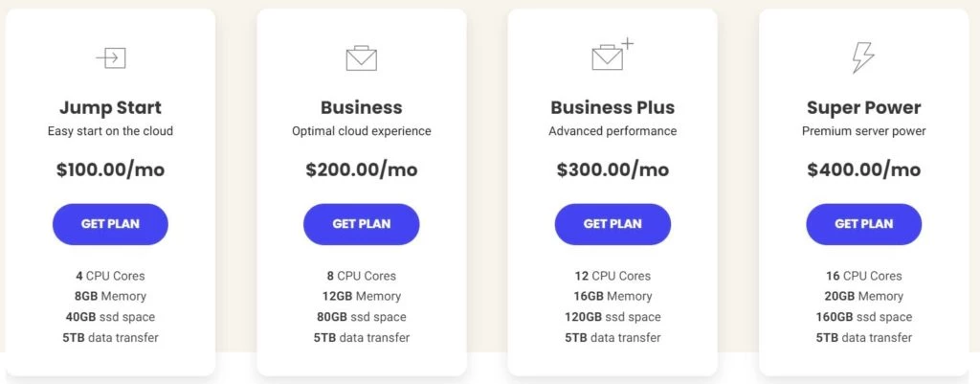Click the Business Plus envelope icon
This screenshot has width=980, height=384.
point(610,56)
